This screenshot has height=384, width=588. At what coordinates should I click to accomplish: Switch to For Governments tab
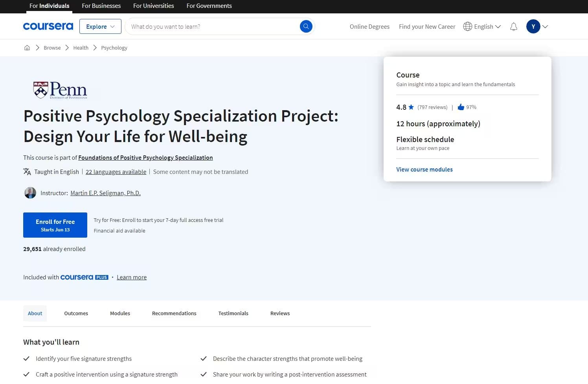209,6
